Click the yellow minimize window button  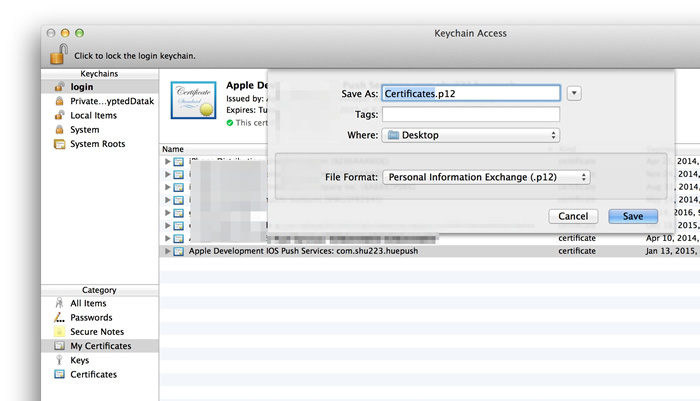click(x=65, y=33)
